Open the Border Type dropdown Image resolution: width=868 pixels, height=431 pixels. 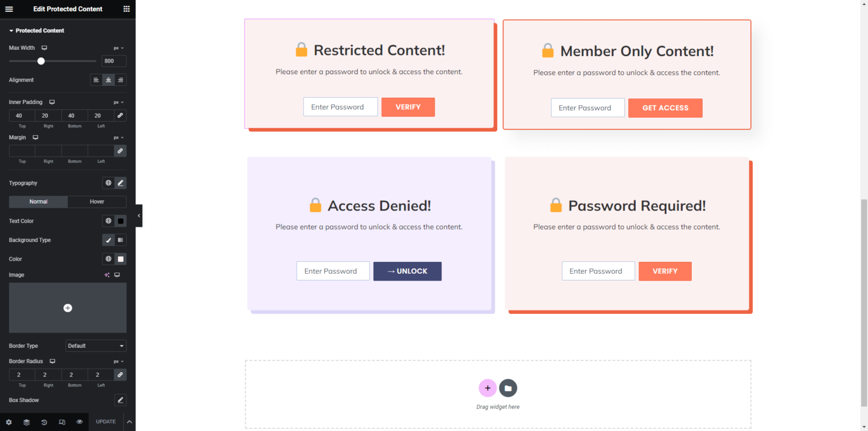96,346
